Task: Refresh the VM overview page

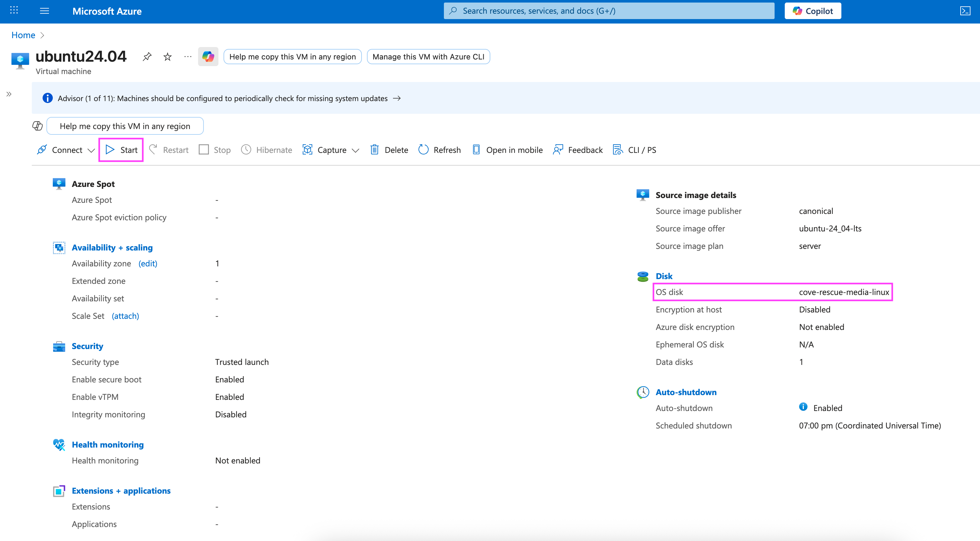Action: 439,150
